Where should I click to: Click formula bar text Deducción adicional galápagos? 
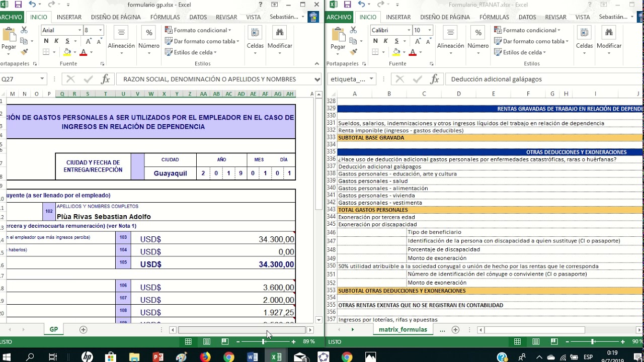click(x=497, y=79)
